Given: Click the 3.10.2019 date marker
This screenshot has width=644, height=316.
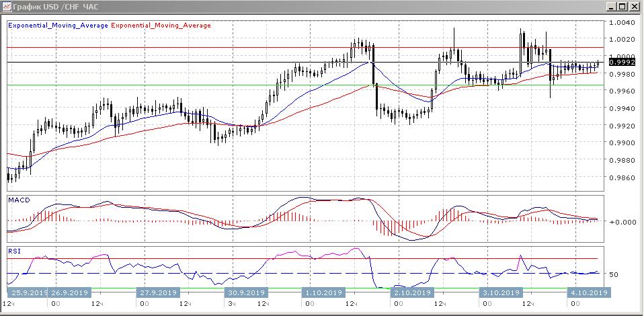Looking at the screenshot, I should (501, 293).
